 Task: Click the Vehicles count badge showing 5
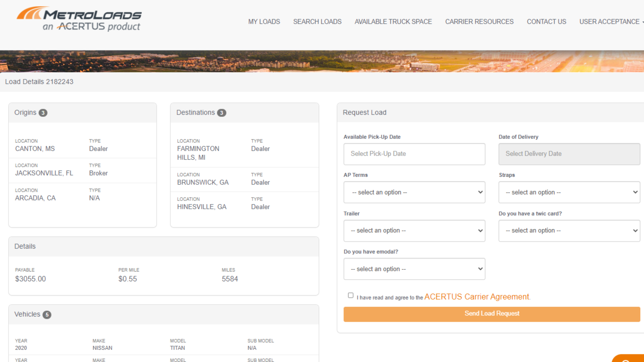[47, 314]
